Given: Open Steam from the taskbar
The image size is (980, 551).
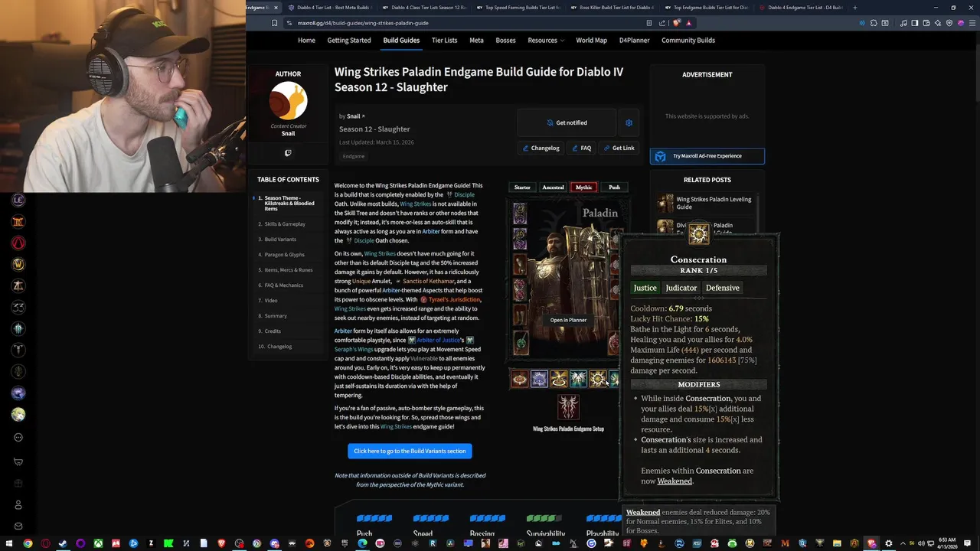Looking at the screenshot, I should [63, 543].
